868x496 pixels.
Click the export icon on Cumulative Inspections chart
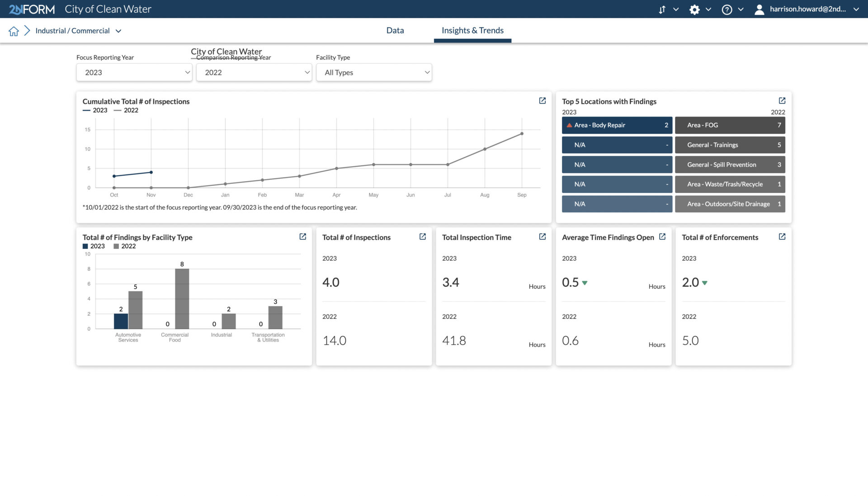coord(542,101)
